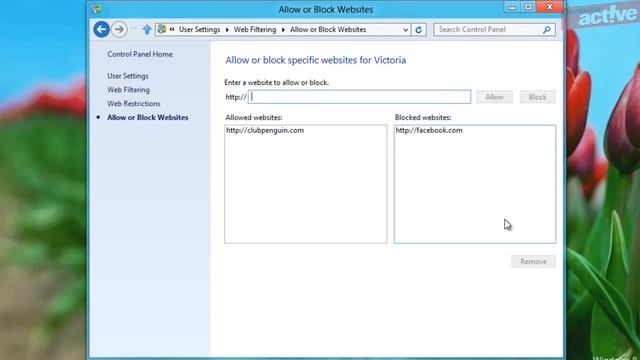Viewport: 640px width, 360px height.
Task: Open User Settings breadcrumb
Action: tap(199, 29)
